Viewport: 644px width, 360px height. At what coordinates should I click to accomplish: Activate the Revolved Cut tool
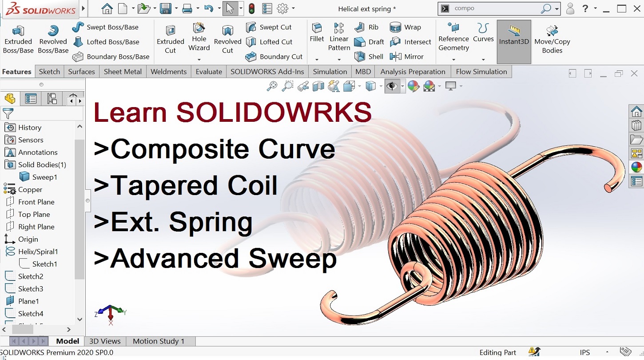[227, 39]
